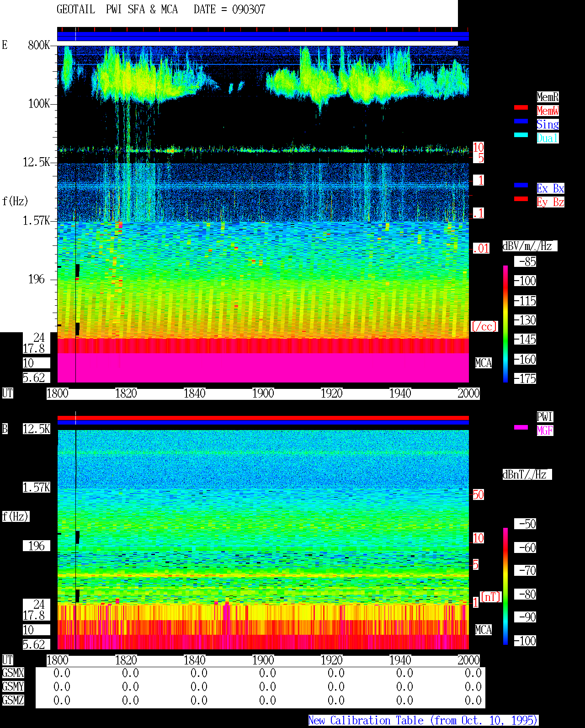
Task: Click the B panel 196 axis label
Action: pyautogui.click(x=37, y=546)
